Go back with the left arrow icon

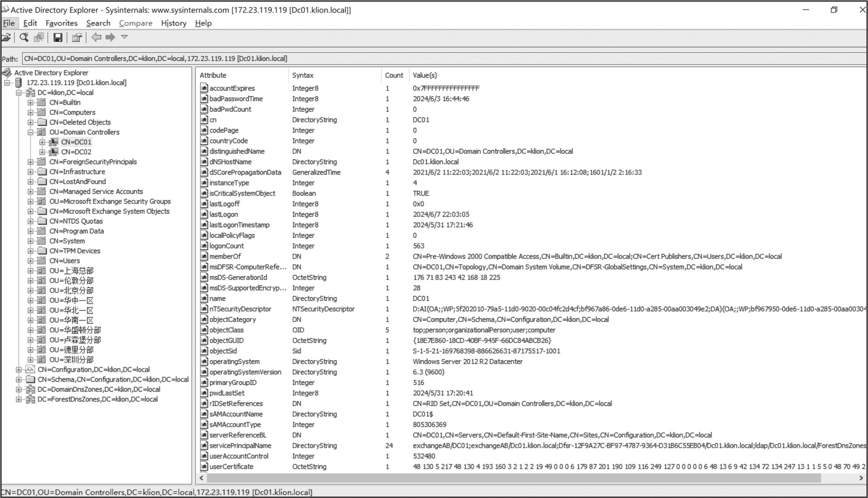point(96,37)
